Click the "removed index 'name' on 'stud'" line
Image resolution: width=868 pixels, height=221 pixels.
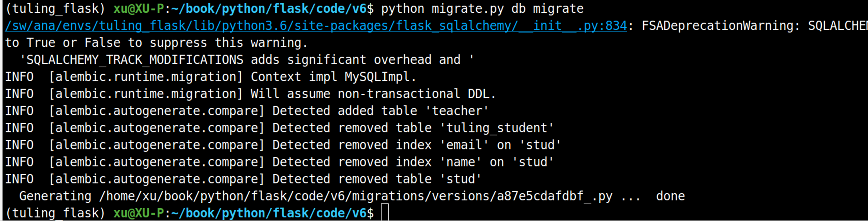point(279,162)
